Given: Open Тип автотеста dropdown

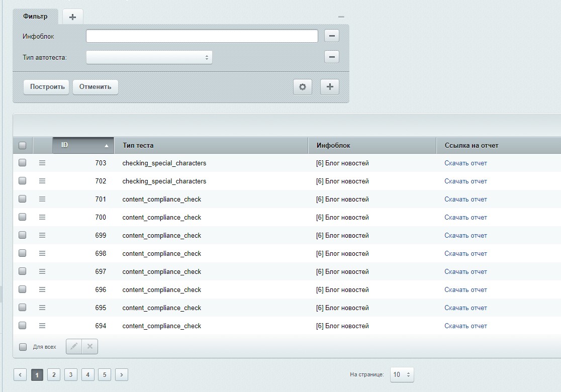Looking at the screenshot, I should pos(149,57).
